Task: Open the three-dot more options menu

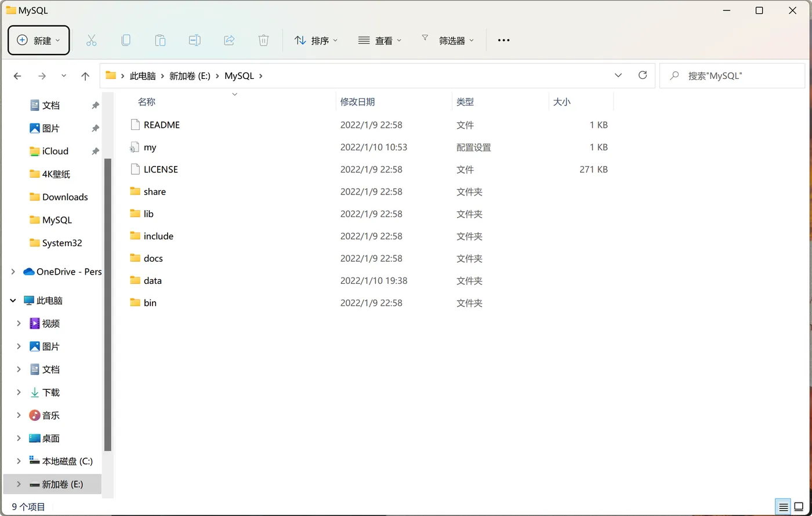Action: (503, 40)
